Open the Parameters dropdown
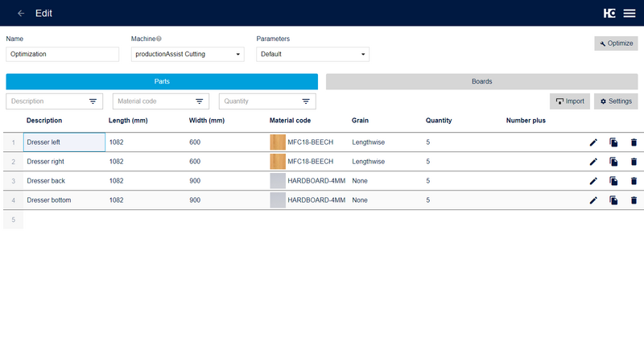644x362 pixels. point(313,54)
